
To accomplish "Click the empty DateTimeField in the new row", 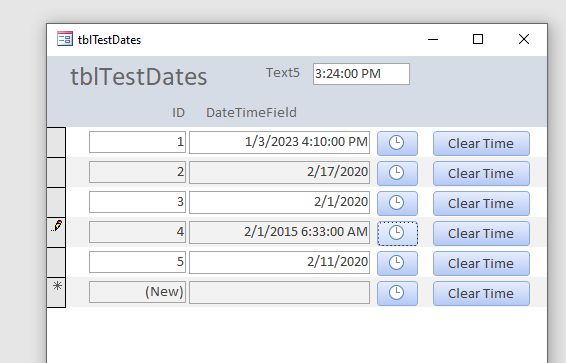I will (x=279, y=292).
